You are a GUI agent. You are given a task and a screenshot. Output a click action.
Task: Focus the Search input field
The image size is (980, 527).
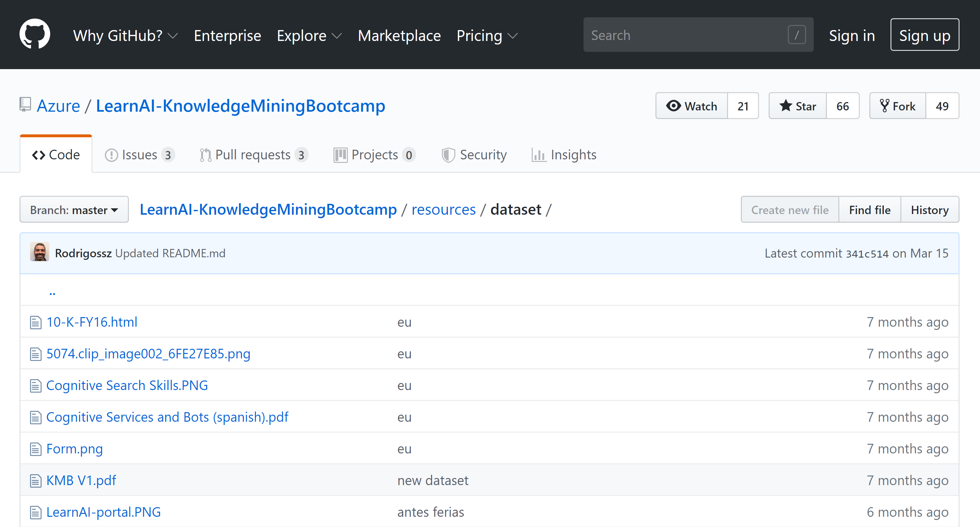[696, 35]
